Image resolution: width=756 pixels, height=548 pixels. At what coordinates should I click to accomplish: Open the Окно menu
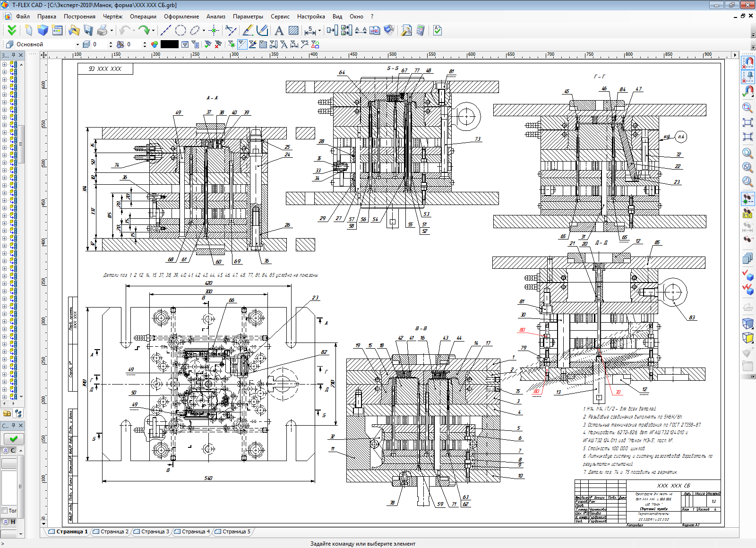point(356,16)
